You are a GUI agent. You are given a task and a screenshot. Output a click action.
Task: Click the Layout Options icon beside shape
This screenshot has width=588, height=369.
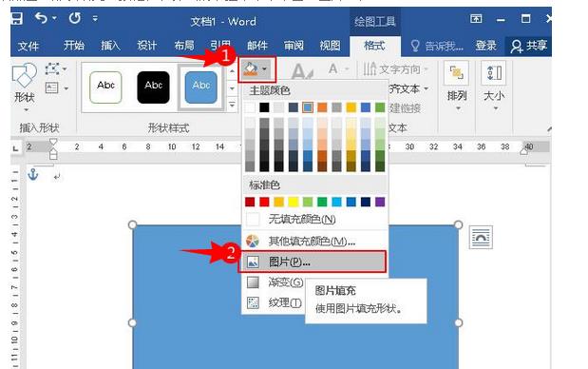(x=481, y=237)
